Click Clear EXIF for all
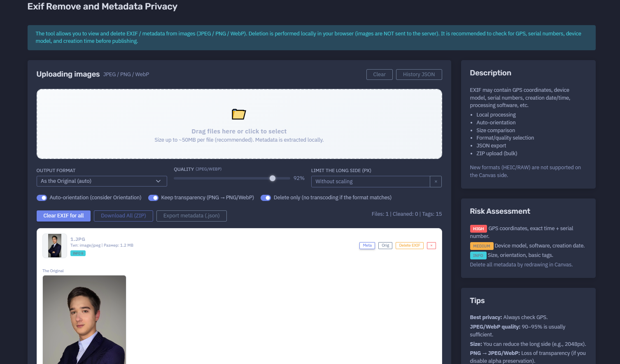 (x=63, y=216)
